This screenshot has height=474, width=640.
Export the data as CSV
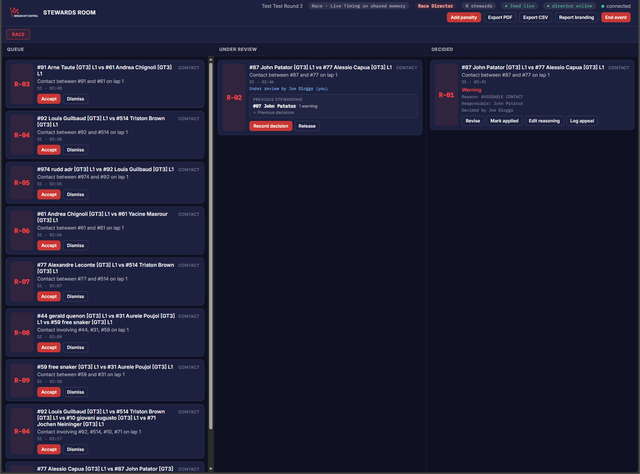(x=536, y=17)
